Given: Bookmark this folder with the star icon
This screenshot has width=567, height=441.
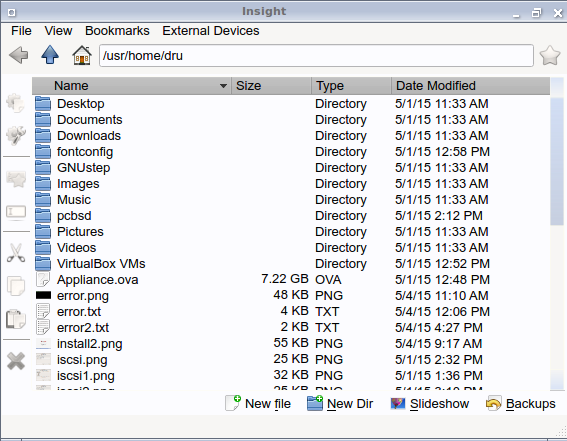Looking at the screenshot, I should click(x=550, y=55).
